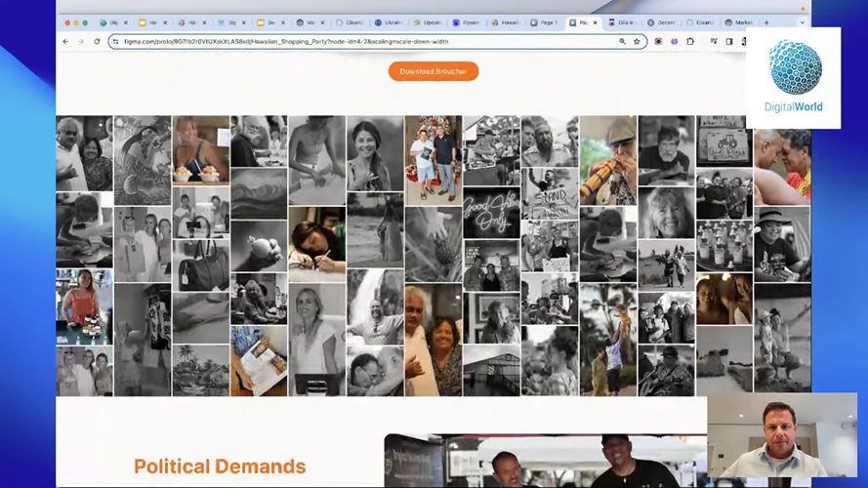Click the browser back arrow
The height and width of the screenshot is (488, 868).
65,42
